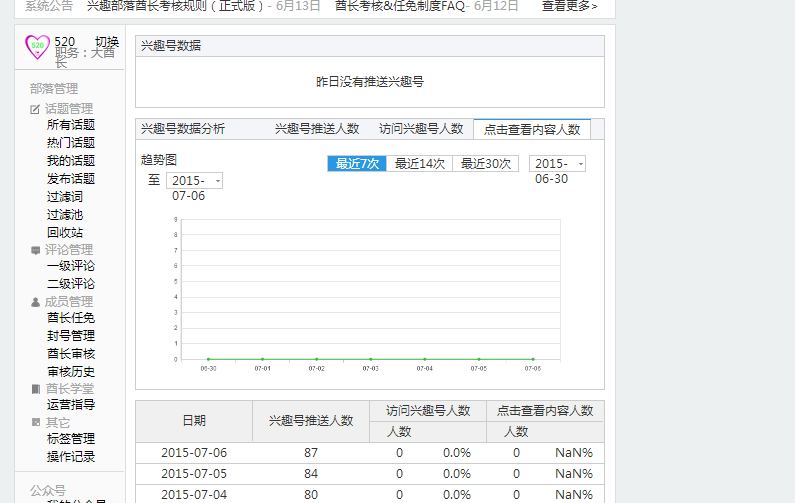Click 昨日没有推送兴趣号 message text
This screenshot has height=503, width=795.
[370, 82]
